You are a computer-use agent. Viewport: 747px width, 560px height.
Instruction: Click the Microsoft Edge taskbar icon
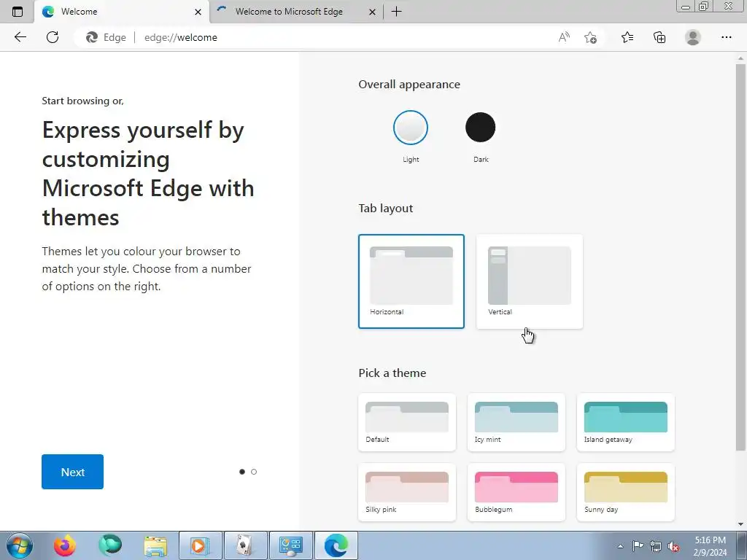pos(336,545)
